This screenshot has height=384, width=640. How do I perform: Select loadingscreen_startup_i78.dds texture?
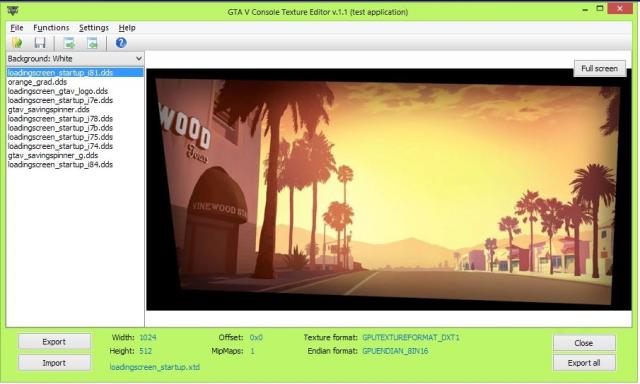[60, 119]
